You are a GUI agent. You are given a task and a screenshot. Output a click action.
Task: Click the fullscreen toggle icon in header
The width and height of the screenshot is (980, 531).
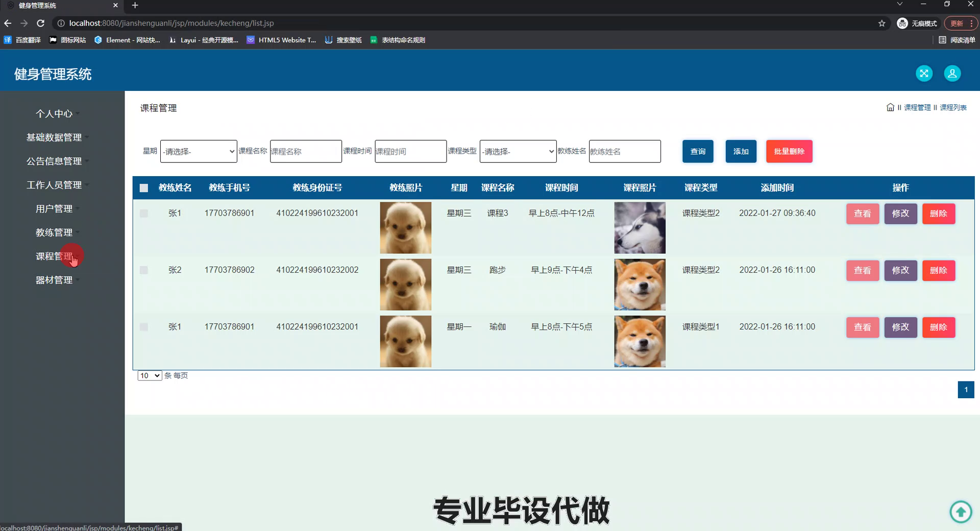tap(924, 74)
